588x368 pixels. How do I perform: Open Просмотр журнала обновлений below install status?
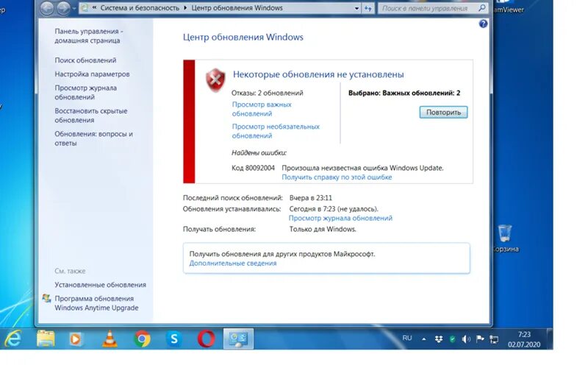click(340, 218)
